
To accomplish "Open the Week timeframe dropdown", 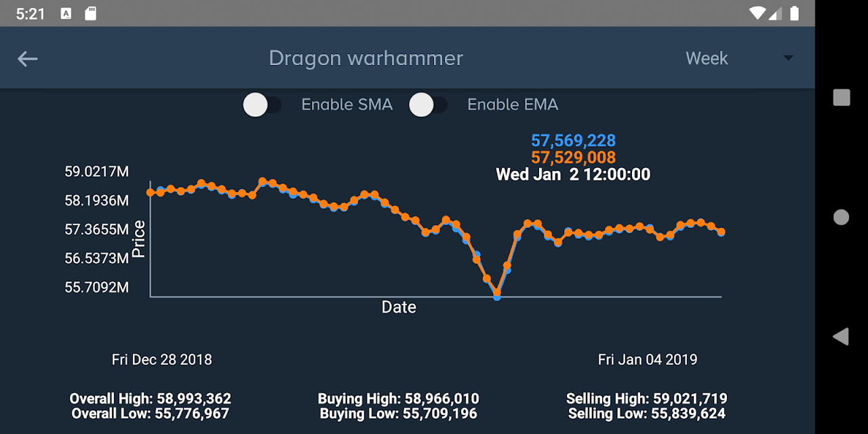I will coord(740,58).
